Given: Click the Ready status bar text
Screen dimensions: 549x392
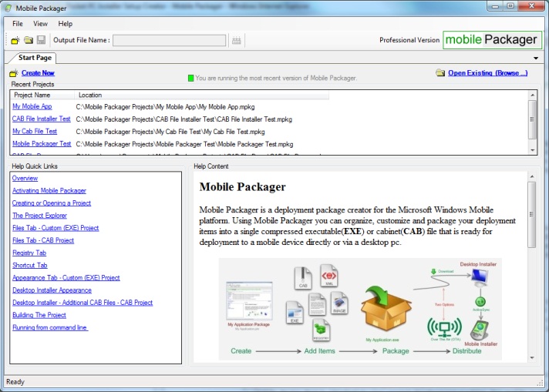Looking at the screenshot, I should click(x=15, y=382).
